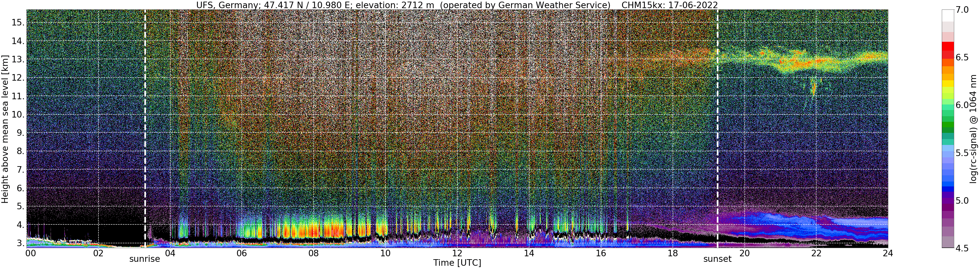Image resolution: width=980 pixels, height=269 pixels.
Task: Click the y-axis tick label 6.
Action: [20, 188]
